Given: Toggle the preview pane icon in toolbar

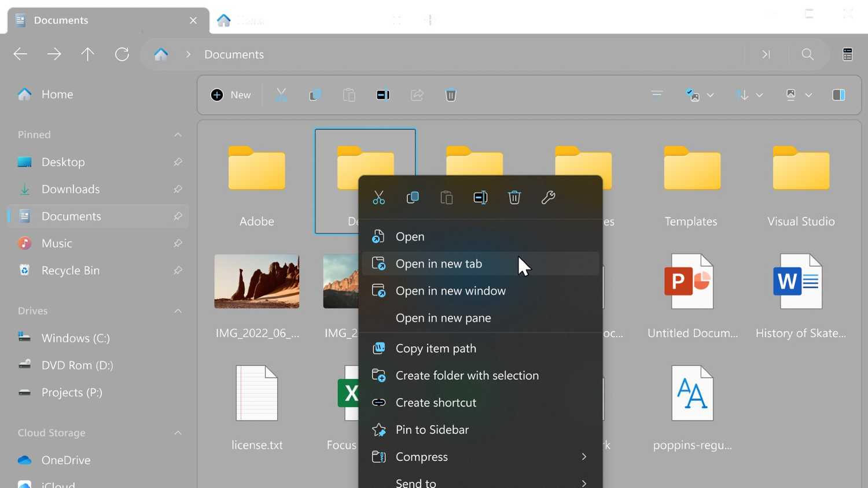Looking at the screenshot, I should click(838, 95).
